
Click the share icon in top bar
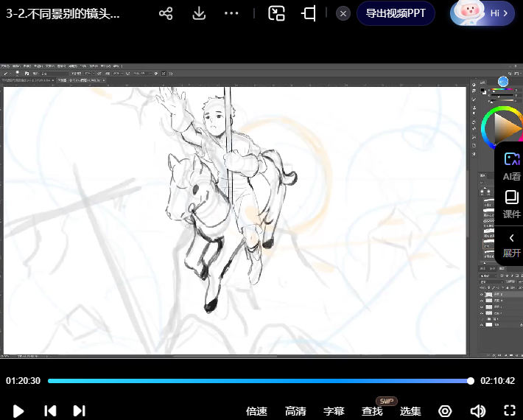(x=166, y=13)
